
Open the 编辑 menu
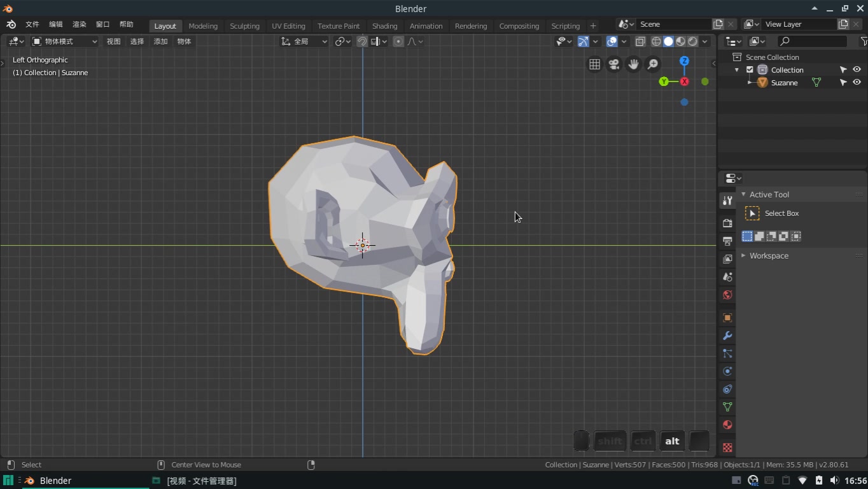point(56,25)
